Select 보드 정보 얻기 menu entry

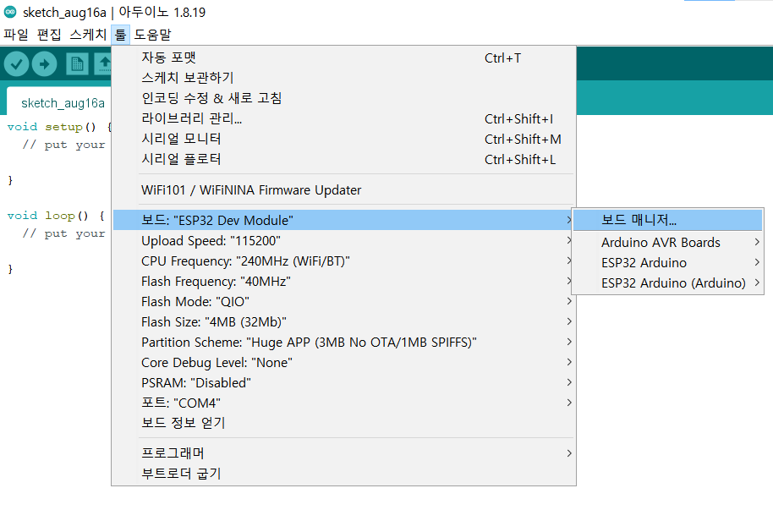pyautogui.click(x=344, y=423)
